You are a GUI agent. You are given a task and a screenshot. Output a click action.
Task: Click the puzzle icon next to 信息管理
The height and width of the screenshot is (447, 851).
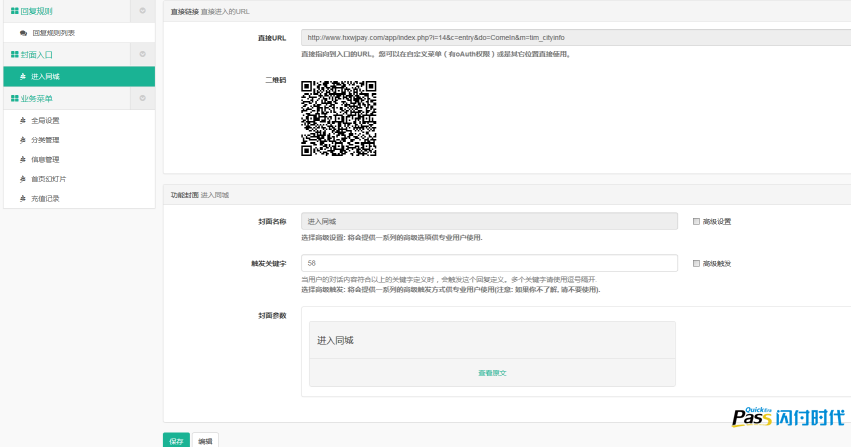(23, 159)
